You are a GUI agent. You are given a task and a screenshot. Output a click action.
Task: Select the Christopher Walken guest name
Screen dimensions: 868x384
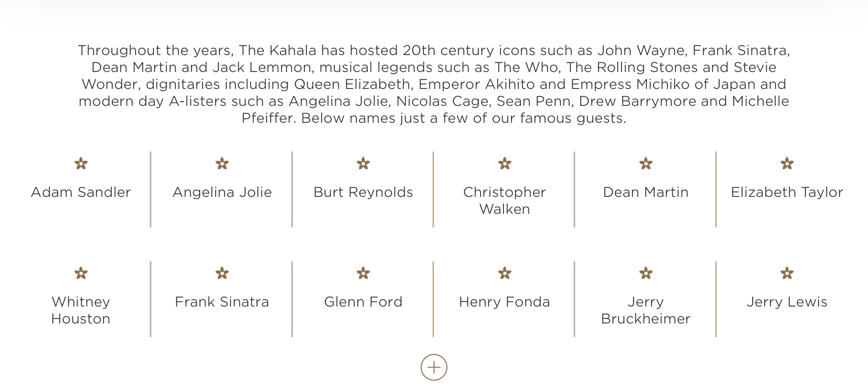[504, 201]
